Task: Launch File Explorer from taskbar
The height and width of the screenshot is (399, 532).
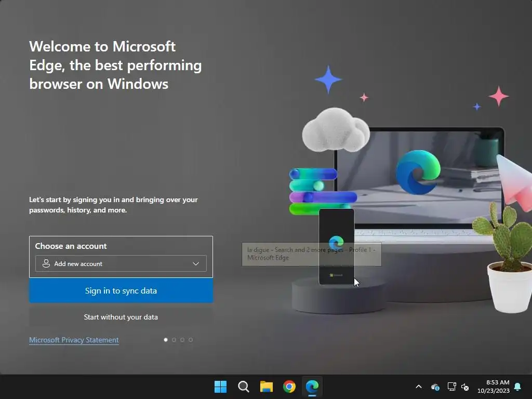Action: (267, 387)
